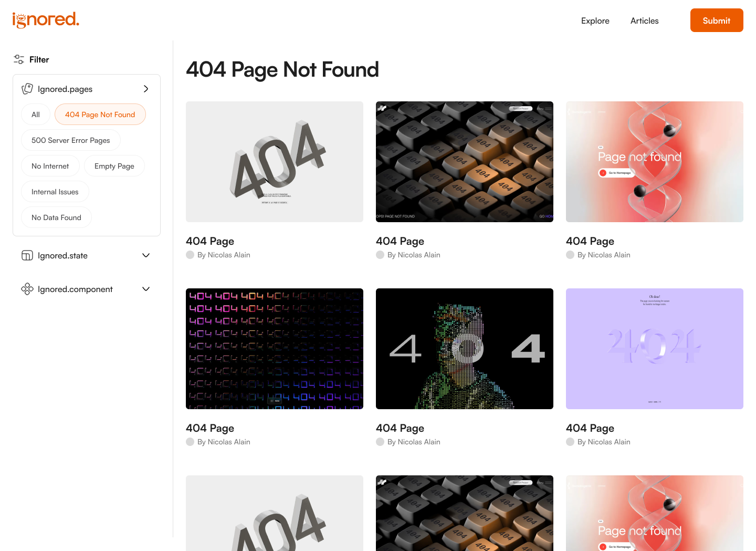Select the Empty Page filter chip

pyautogui.click(x=114, y=166)
